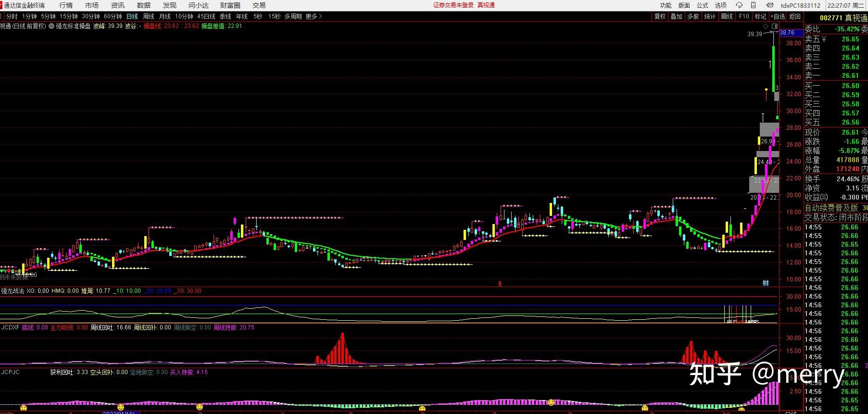Open F10 company info
Image resolution: width=868 pixels, height=414 pixels.
click(x=744, y=16)
